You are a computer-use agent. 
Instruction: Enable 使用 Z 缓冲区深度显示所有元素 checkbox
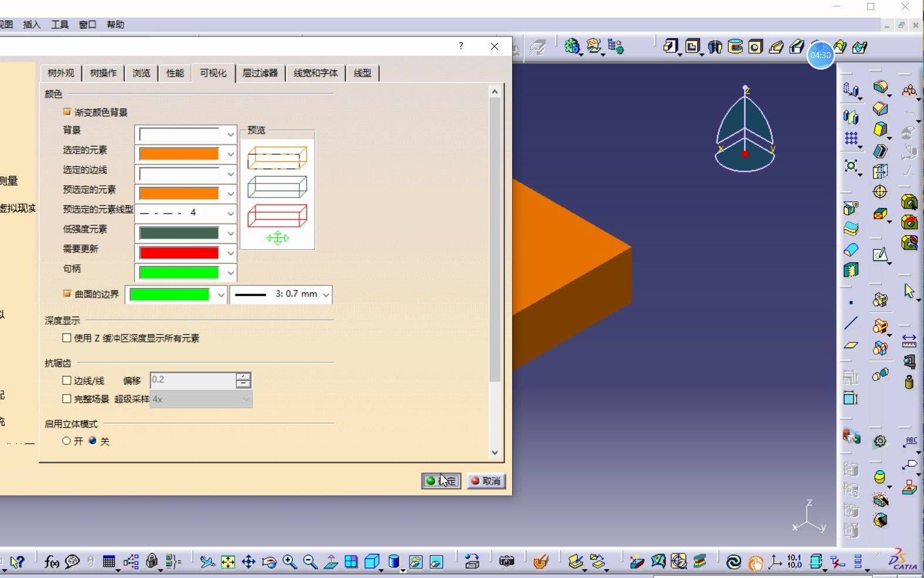67,338
